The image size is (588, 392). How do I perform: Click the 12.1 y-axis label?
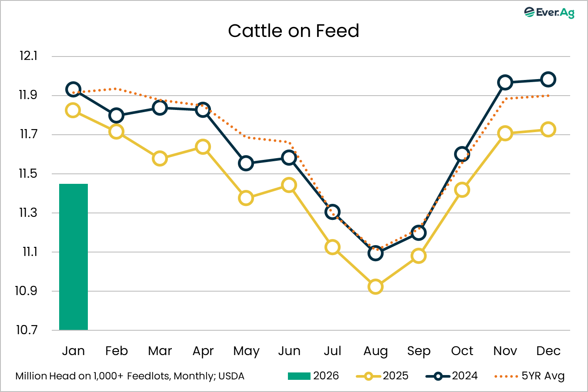pyautogui.click(x=28, y=56)
